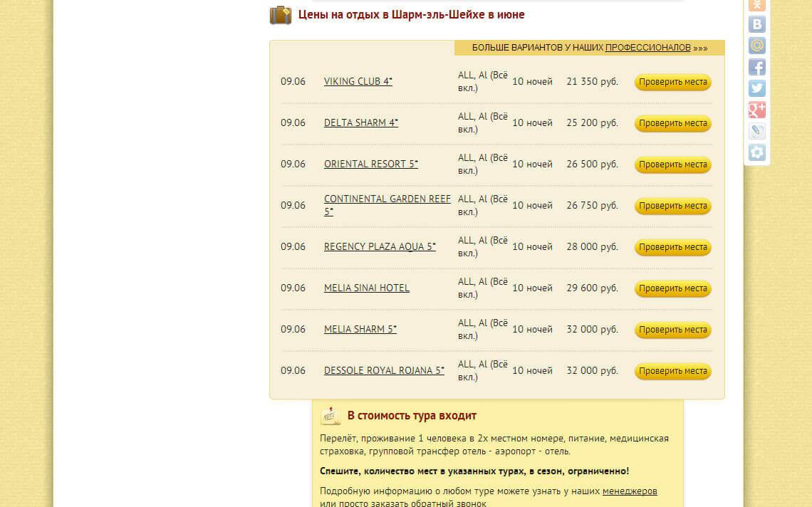Share page on Facebook
Viewport: 812px width, 507px height.
[x=756, y=68]
